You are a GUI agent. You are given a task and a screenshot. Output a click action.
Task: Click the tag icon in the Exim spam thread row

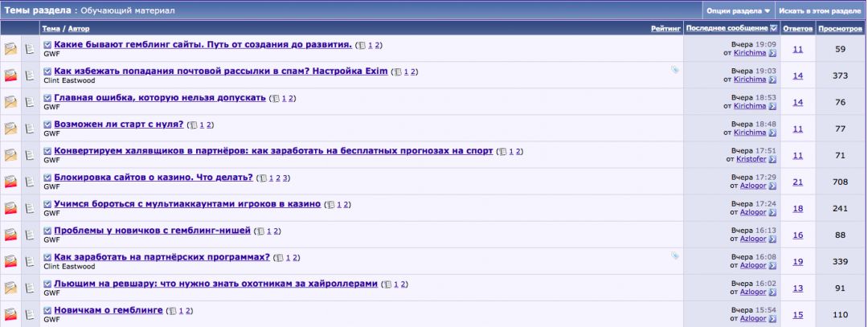pos(675,70)
